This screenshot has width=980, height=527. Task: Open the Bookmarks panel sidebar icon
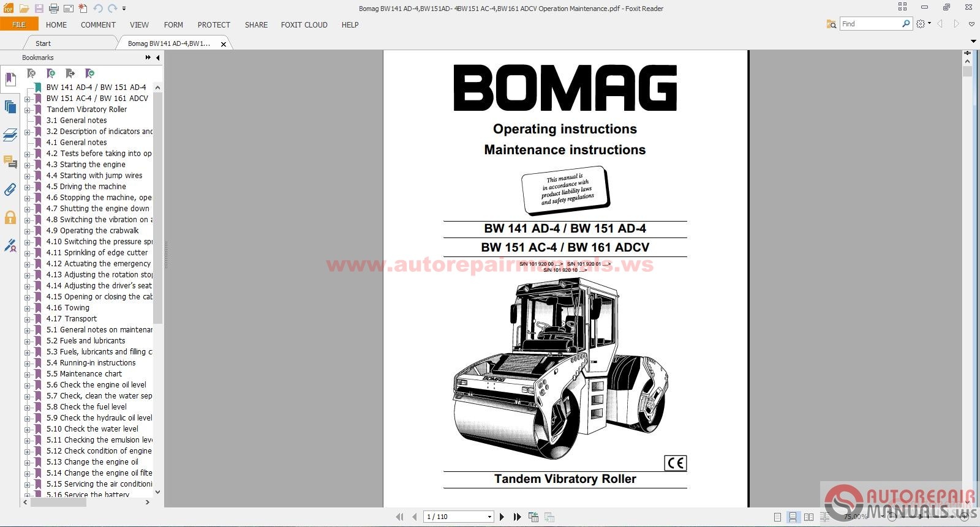tap(10, 80)
